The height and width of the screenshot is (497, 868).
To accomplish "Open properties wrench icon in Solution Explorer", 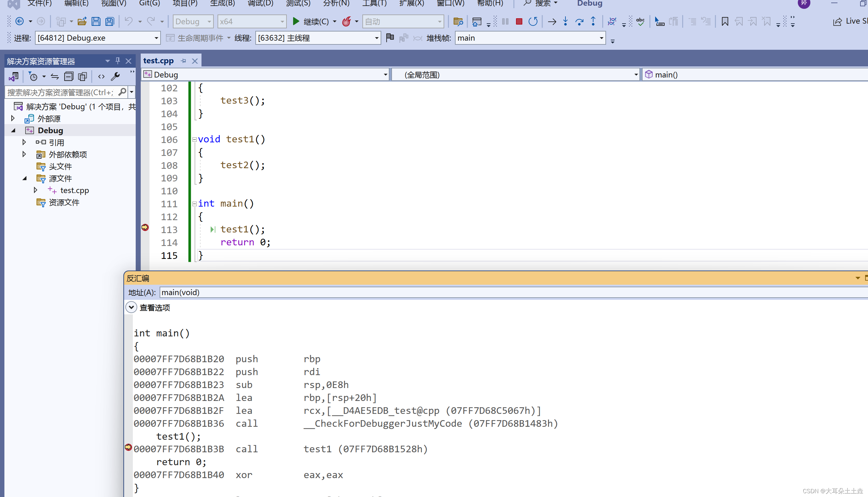I will [x=115, y=77].
